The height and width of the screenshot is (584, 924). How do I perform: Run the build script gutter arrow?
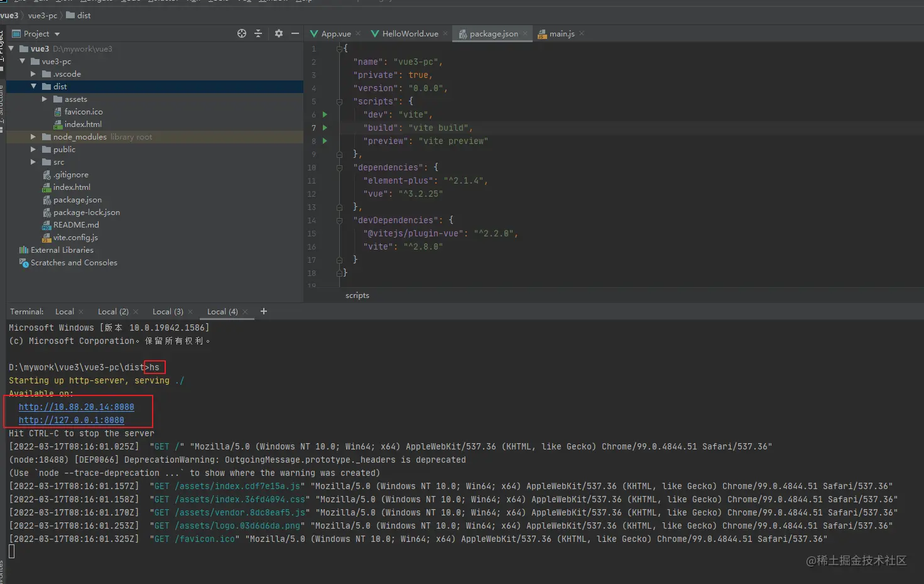pos(325,128)
